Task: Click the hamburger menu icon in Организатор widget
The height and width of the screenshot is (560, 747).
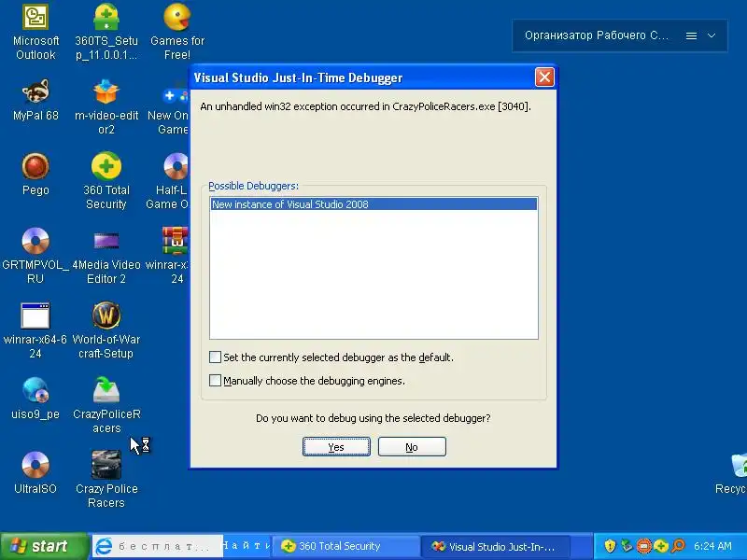Action: (x=691, y=35)
